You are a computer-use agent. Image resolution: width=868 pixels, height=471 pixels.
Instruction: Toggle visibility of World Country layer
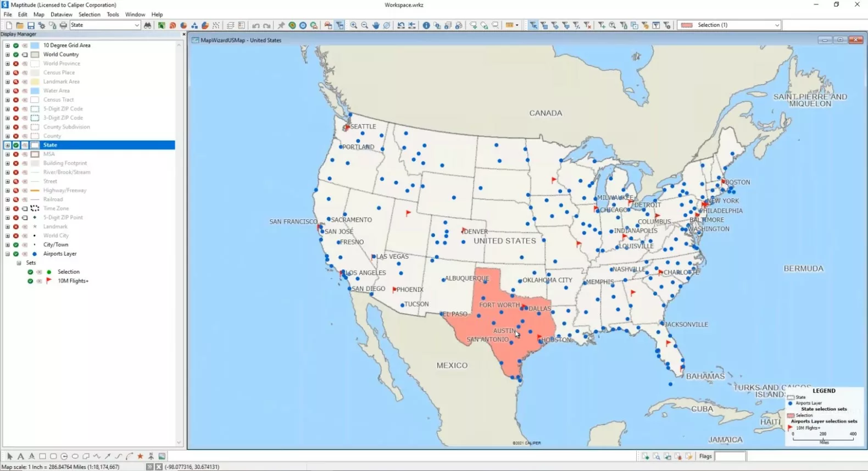click(16, 54)
